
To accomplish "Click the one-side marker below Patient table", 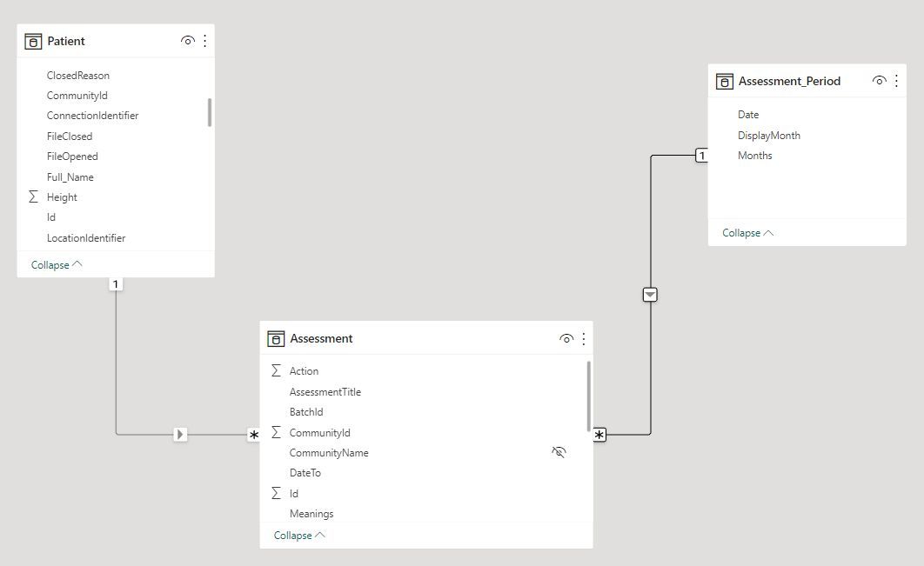I will tap(116, 284).
